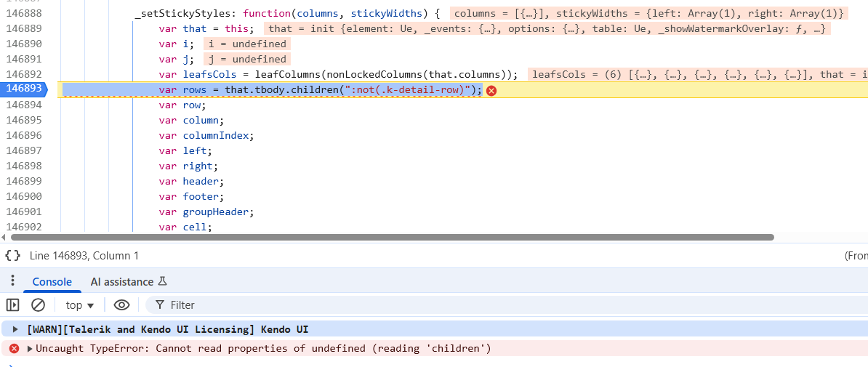Clear the console with the circle-slash icon

pos(38,305)
